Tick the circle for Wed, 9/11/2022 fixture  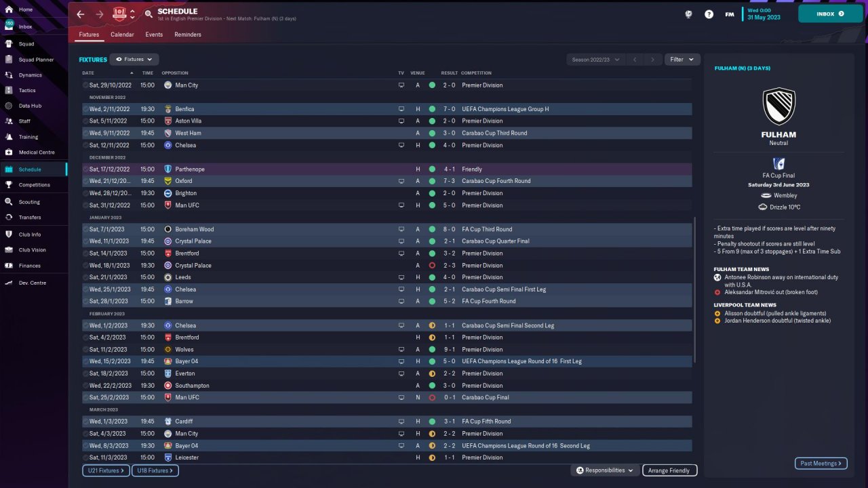86,133
